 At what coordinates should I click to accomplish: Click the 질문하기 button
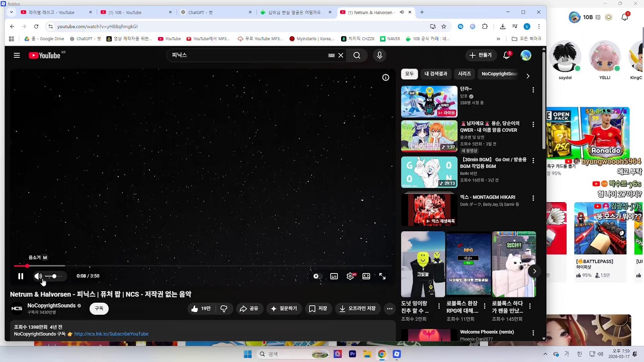[284, 309]
